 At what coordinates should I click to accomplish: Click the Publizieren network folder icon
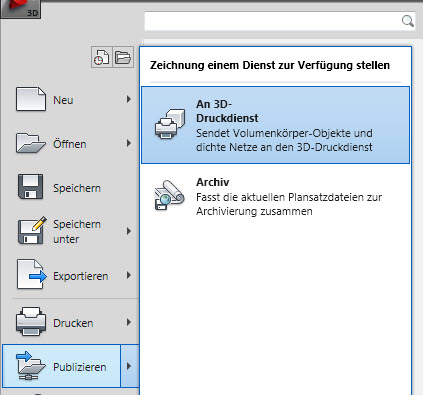pos(30,366)
